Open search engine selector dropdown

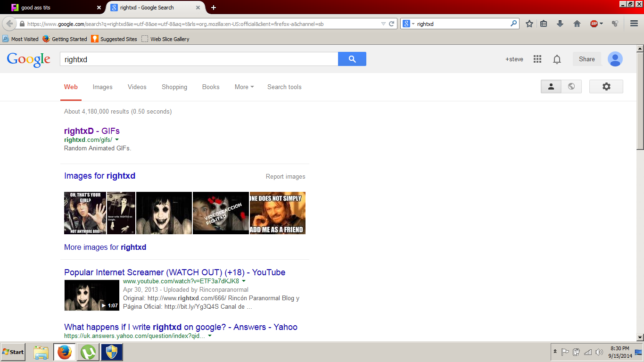(x=409, y=24)
